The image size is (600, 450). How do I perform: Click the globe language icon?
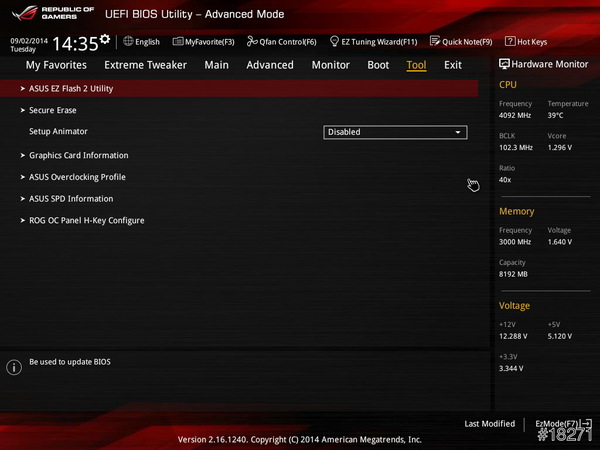pos(128,41)
